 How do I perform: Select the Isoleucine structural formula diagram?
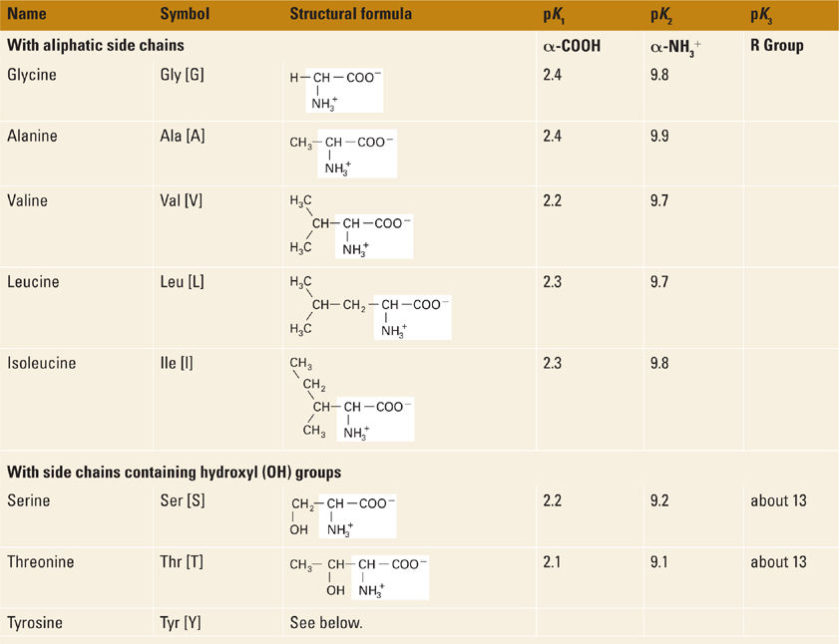349,397
